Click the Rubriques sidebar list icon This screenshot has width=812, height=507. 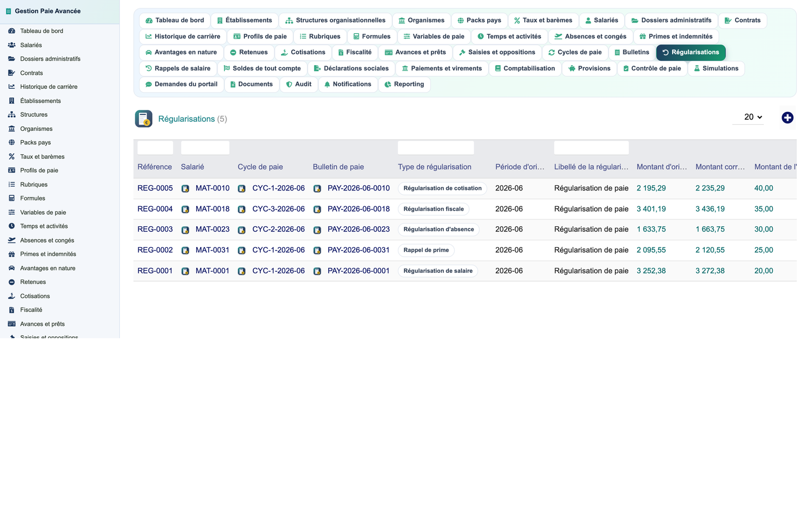point(12,184)
